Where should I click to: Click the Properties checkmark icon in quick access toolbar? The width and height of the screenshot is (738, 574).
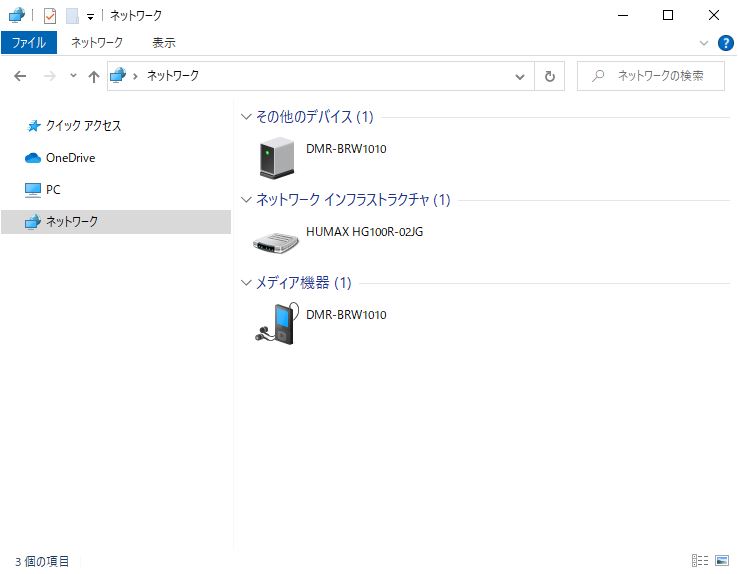tap(49, 16)
